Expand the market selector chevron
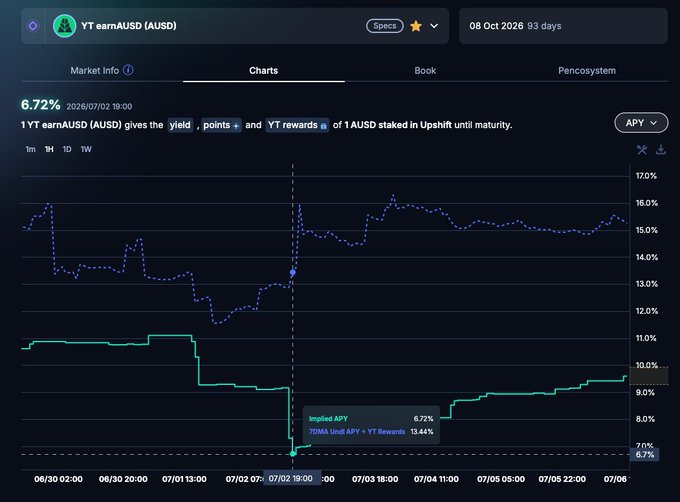The image size is (680, 502). (434, 26)
